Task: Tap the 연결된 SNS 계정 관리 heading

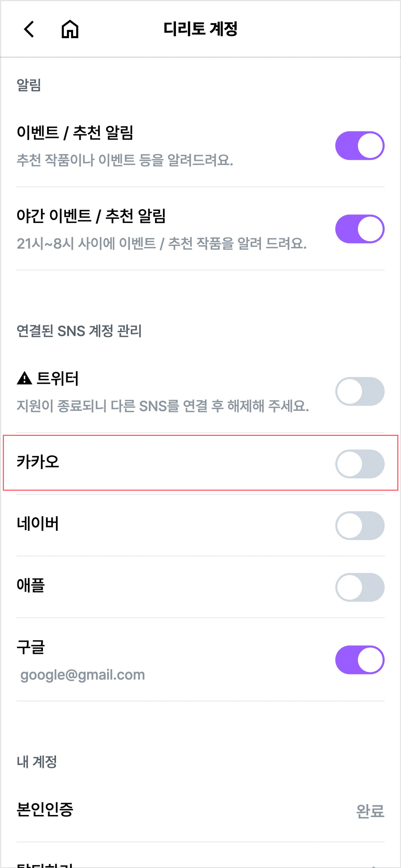Action: point(79,331)
